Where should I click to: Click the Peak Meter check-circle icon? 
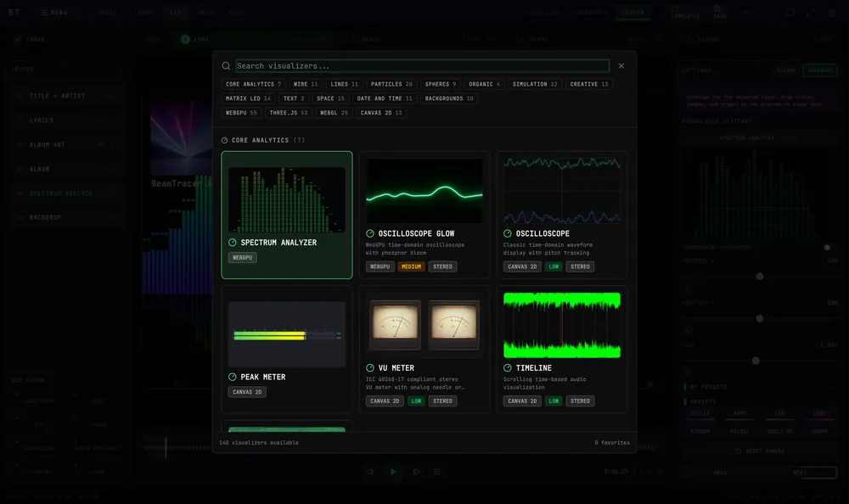233,377
